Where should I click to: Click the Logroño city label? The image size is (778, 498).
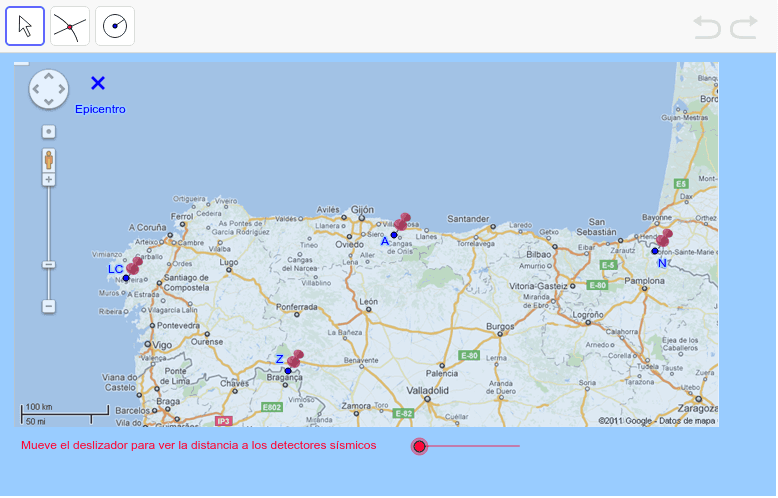click(588, 315)
